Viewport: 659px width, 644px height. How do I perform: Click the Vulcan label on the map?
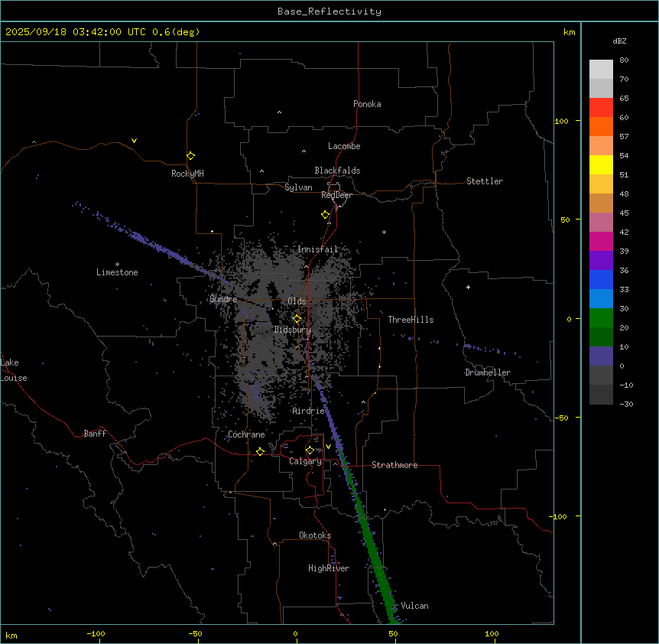(414, 606)
